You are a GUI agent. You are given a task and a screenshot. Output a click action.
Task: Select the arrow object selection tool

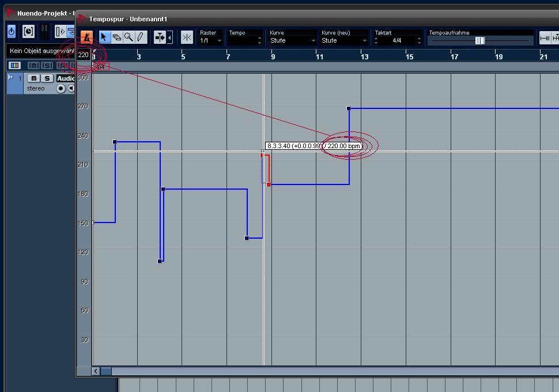[x=104, y=37]
